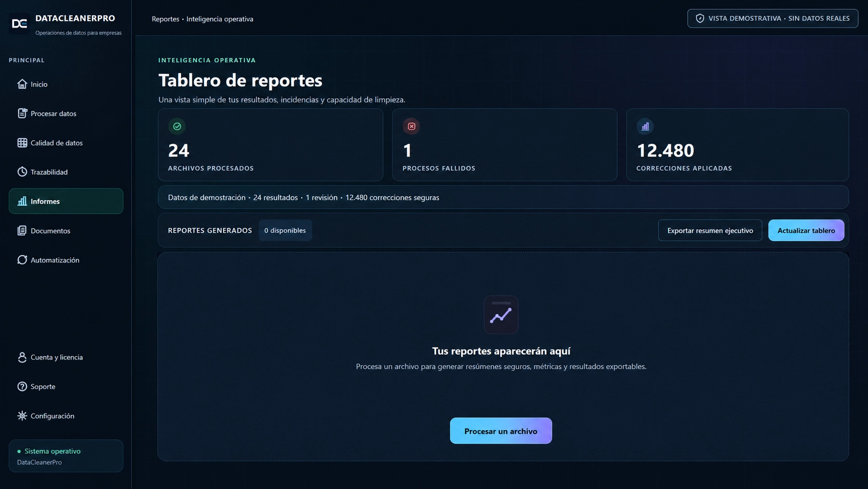This screenshot has width=868, height=489.
Task: Select the Documentos sidebar entry
Action: (66, 231)
